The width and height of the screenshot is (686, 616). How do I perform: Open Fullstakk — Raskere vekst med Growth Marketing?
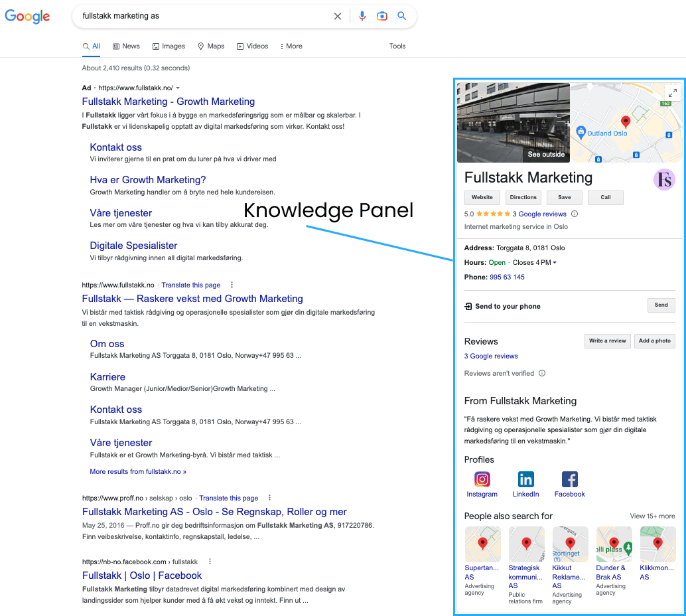192,299
